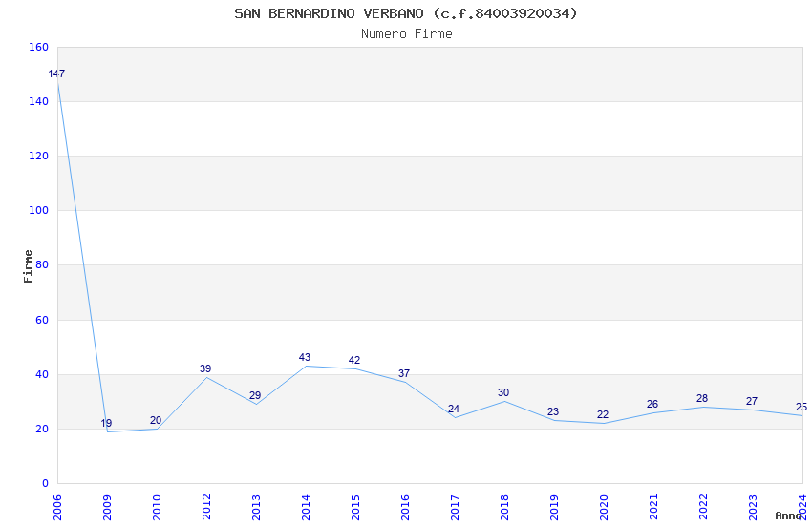This screenshot has height=525, width=812.
Task: Click the x-axis year label 2022
Action: pos(704,508)
